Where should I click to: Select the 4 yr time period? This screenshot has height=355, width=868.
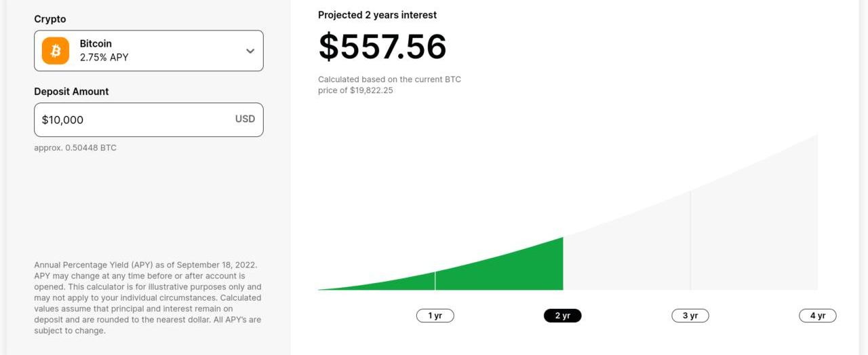pyautogui.click(x=817, y=316)
